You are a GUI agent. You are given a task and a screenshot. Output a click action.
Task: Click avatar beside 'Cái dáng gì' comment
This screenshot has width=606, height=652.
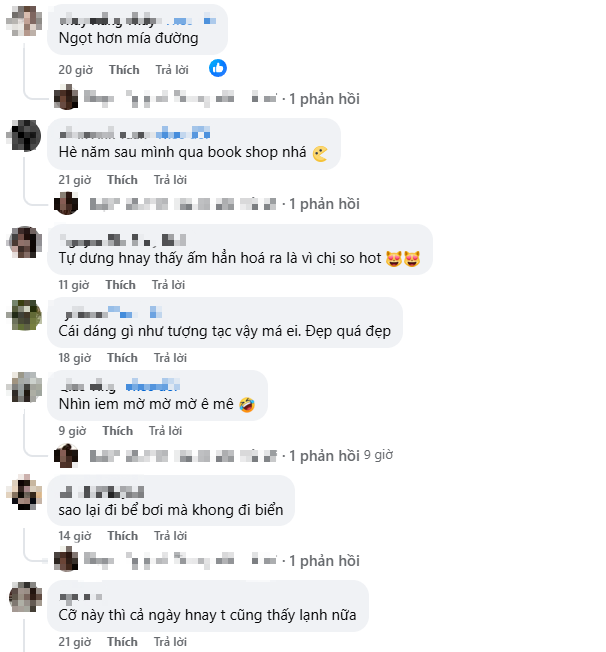coord(24,314)
